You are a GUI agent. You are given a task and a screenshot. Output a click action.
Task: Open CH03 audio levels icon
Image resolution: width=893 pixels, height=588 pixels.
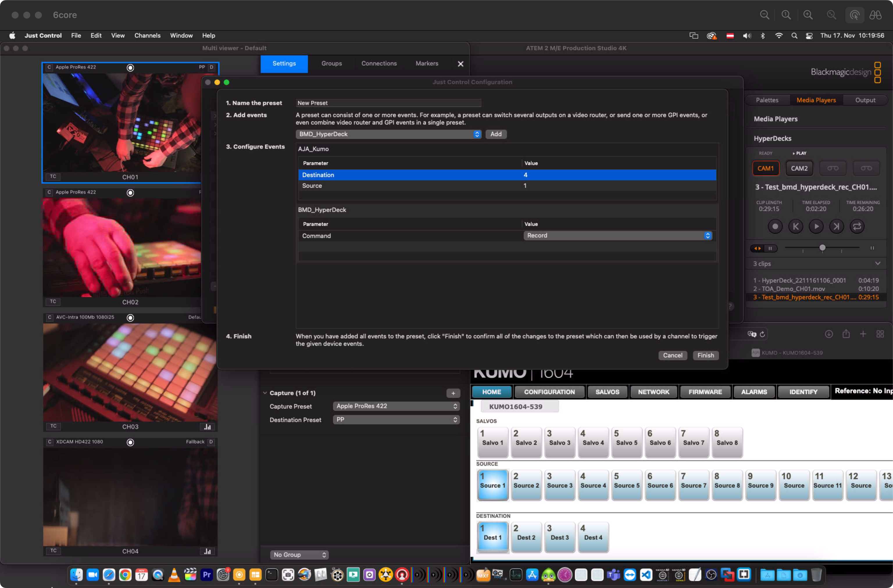pos(208,427)
